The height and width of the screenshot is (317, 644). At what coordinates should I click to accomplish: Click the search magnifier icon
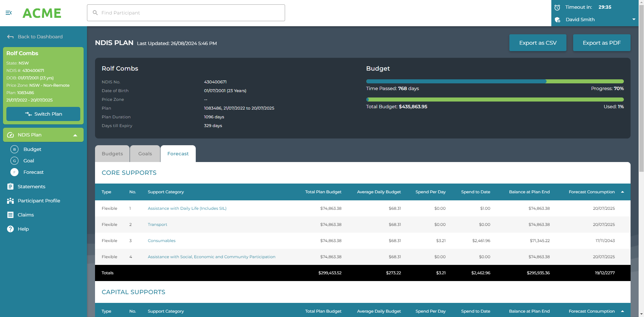click(x=95, y=13)
